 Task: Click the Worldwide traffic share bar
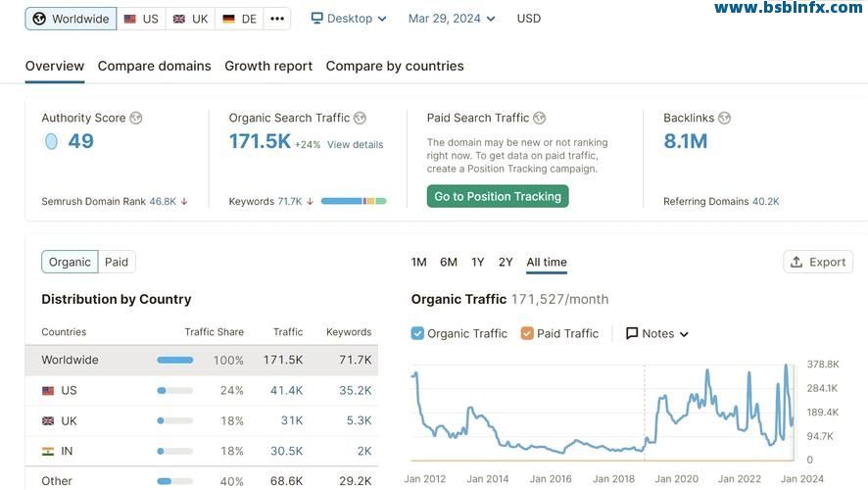coord(175,361)
